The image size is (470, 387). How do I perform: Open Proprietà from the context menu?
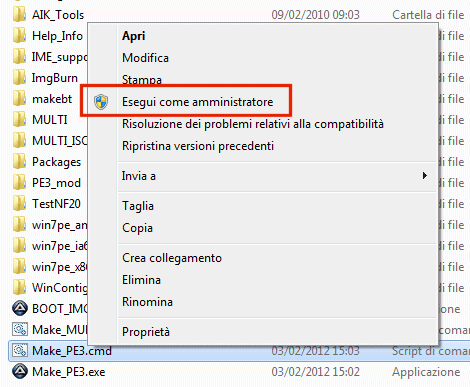click(146, 332)
